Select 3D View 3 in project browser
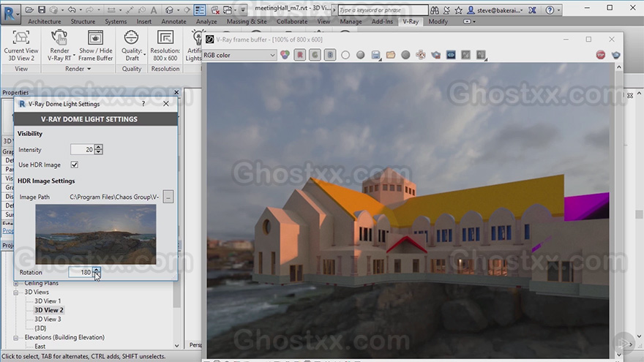This screenshot has width=644, height=362. pos(48,319)
